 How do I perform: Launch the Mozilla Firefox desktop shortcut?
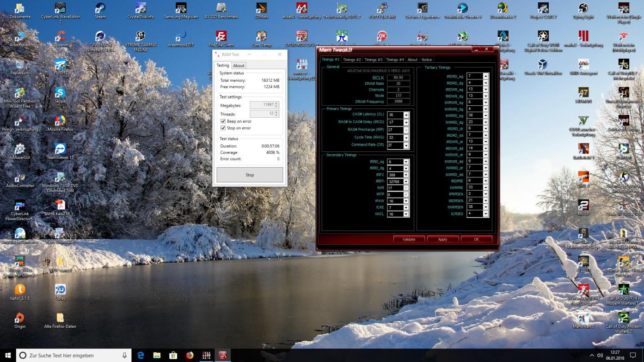(x=60, y=123)
